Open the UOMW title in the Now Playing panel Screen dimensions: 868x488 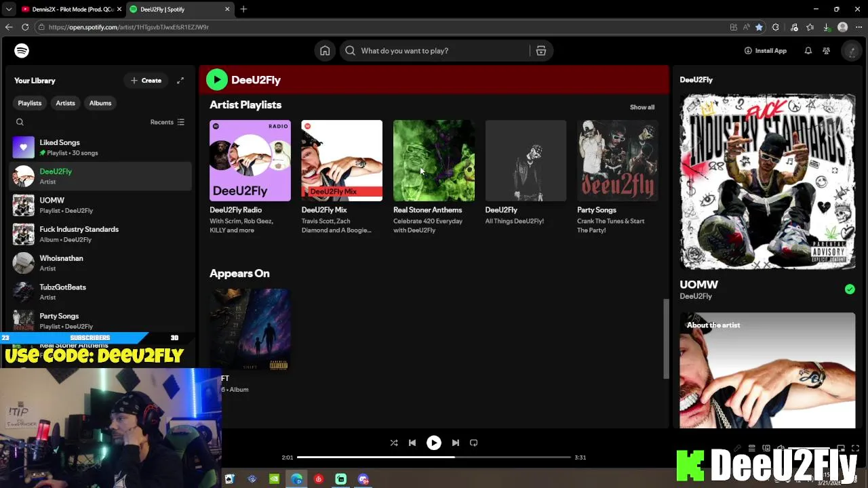click(x=698, y=285)
